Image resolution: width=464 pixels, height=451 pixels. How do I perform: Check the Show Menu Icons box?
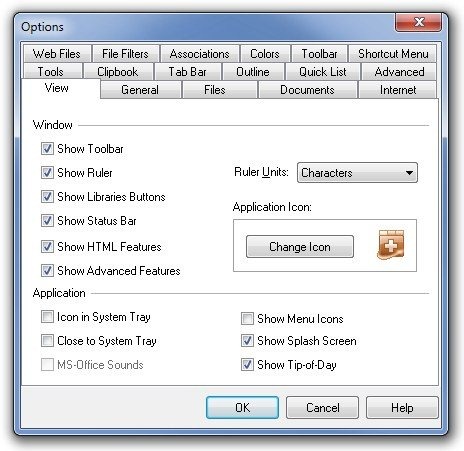click(x=247, y=319)
